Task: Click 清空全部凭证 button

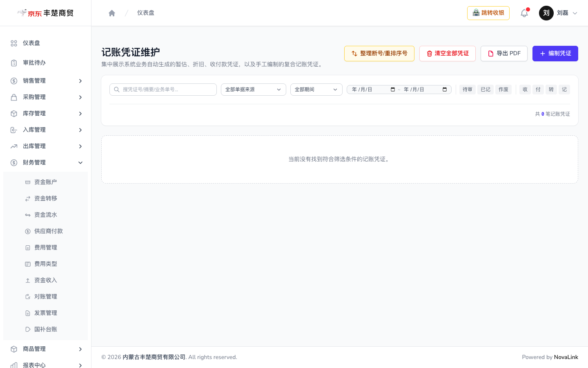Action: pos(448,54)
